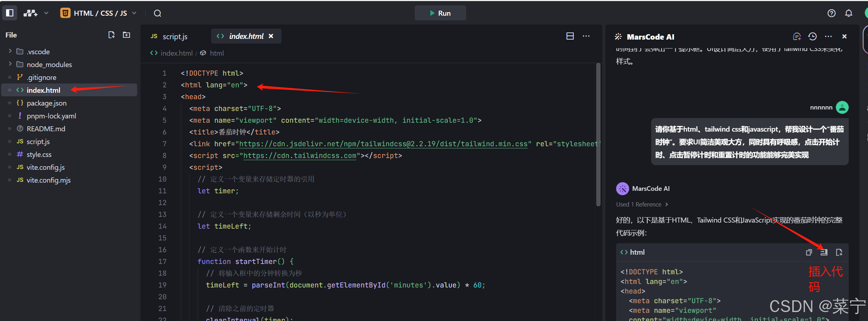
Task: Open the help question mark icon
Action: [832, 13]
